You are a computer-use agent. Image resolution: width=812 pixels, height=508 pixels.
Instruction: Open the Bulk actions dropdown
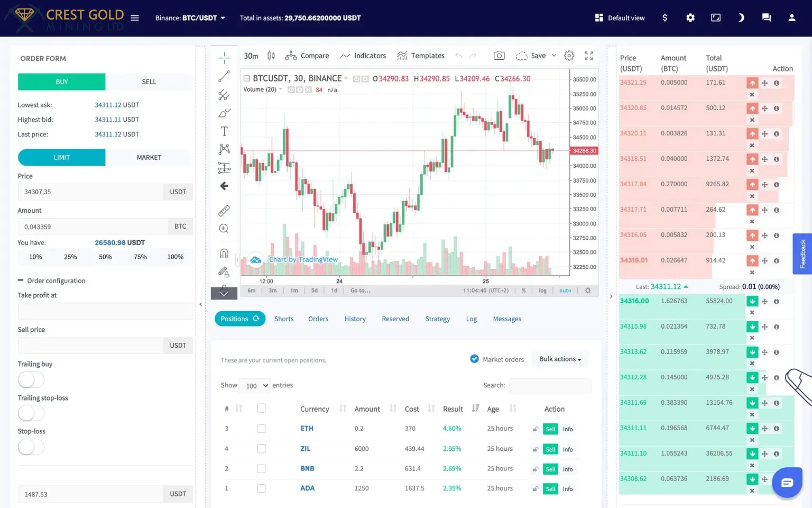coord(560,359)
